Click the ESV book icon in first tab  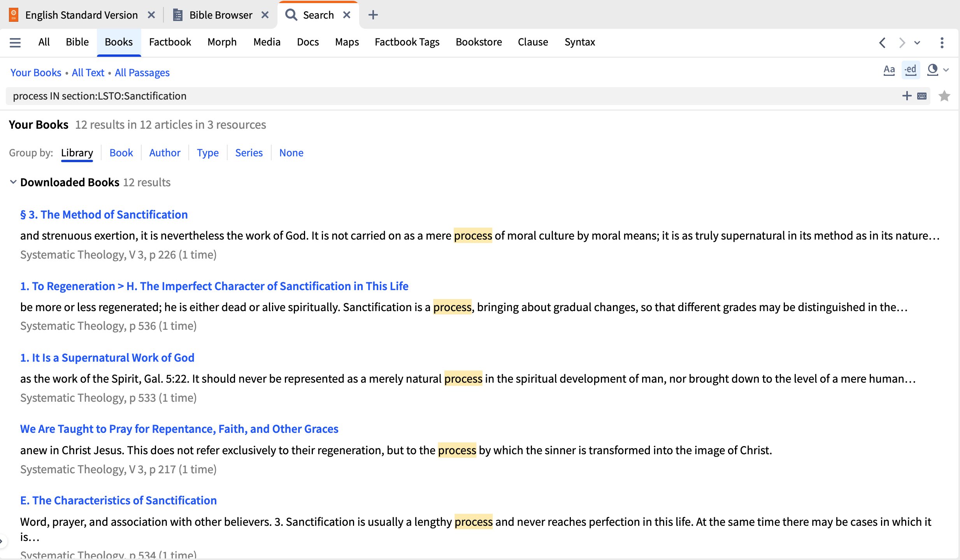click(x=14, y=15)
